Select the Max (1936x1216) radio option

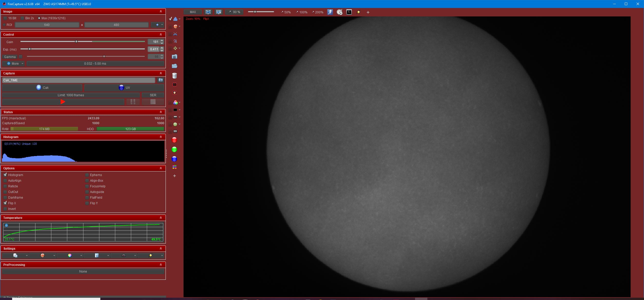point(39,18)
